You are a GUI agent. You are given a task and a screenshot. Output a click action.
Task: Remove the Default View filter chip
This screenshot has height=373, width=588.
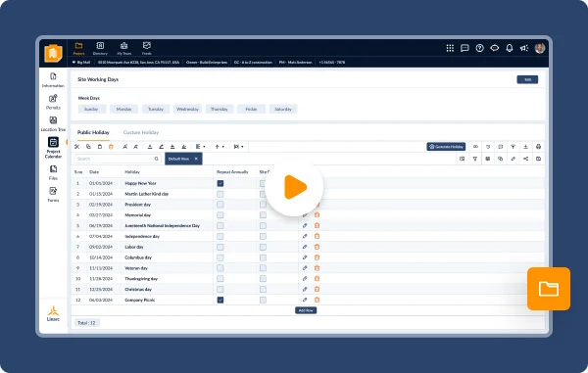click(196, 159)
